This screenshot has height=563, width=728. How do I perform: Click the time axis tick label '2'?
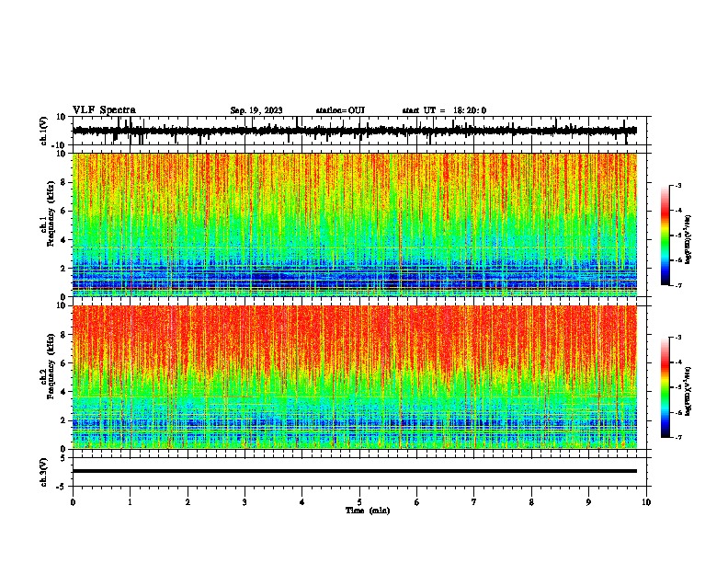[x=188, y=502]
